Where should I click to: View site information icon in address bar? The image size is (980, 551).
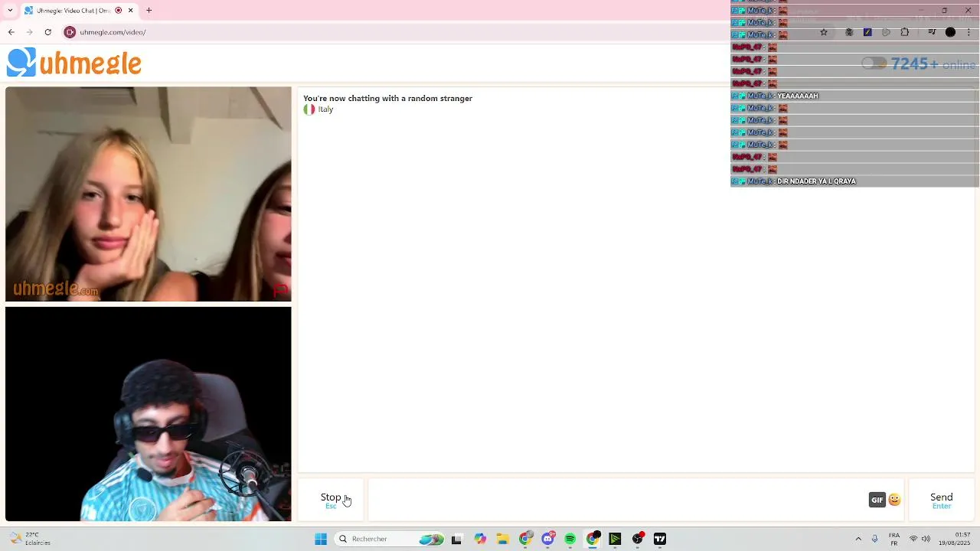coord(70,32)
